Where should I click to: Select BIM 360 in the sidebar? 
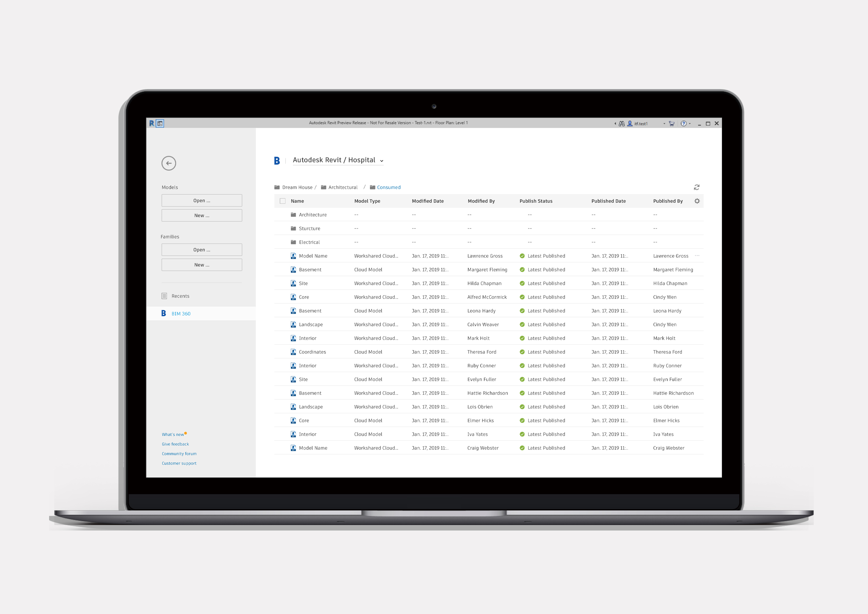tap(201, 313)
